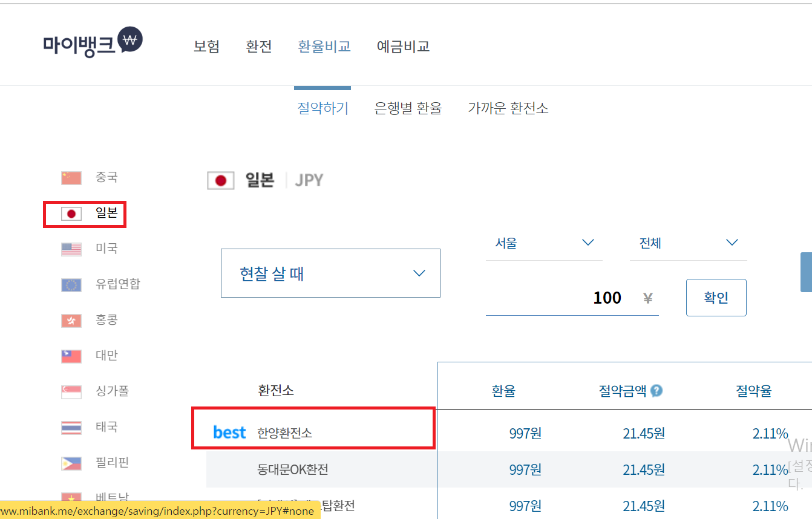
Task: Switch to the 절약하기 tab
Action: (323, 108)
